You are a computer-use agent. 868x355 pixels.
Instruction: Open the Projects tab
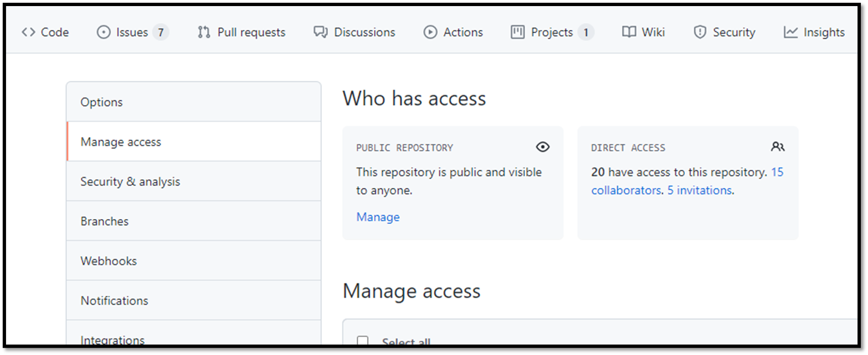tap(552, 32)
